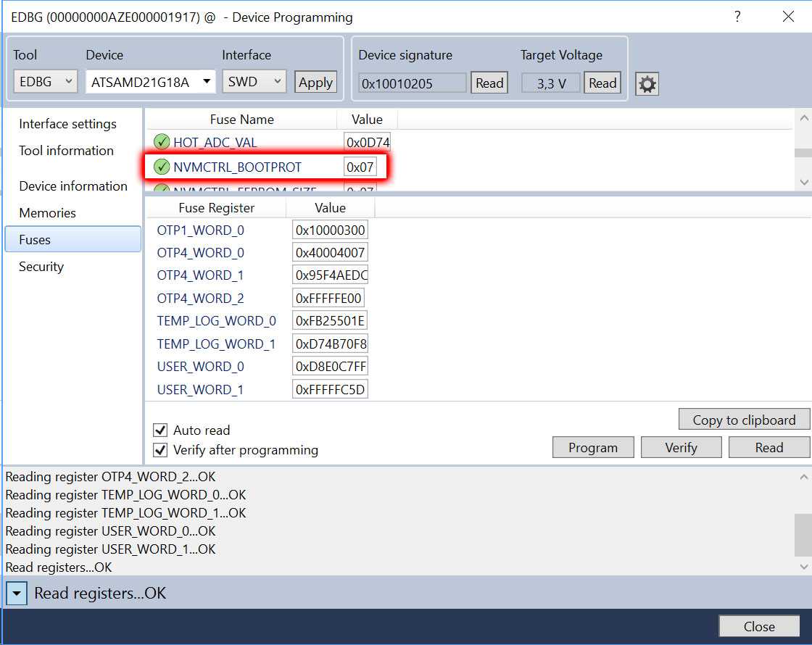Click the USER_WORD_0 register value field
This screenshot has height=645, width=812.
[x=331, y=367]
